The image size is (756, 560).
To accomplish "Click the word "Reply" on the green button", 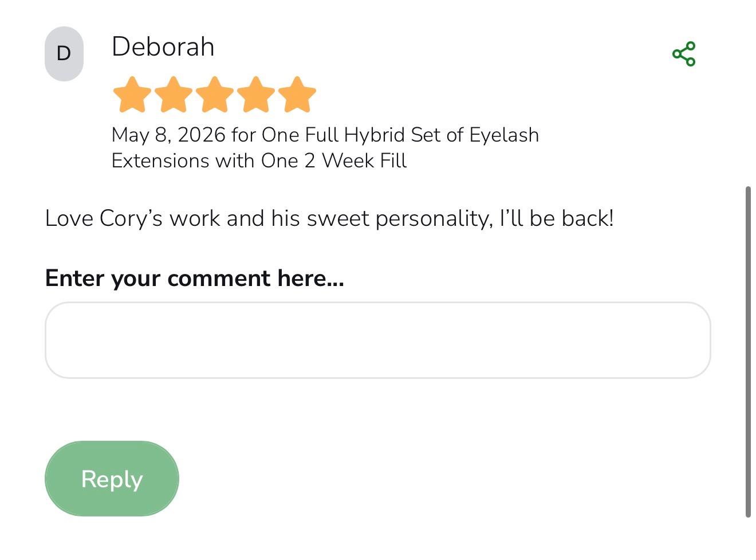I will (112, 479).
